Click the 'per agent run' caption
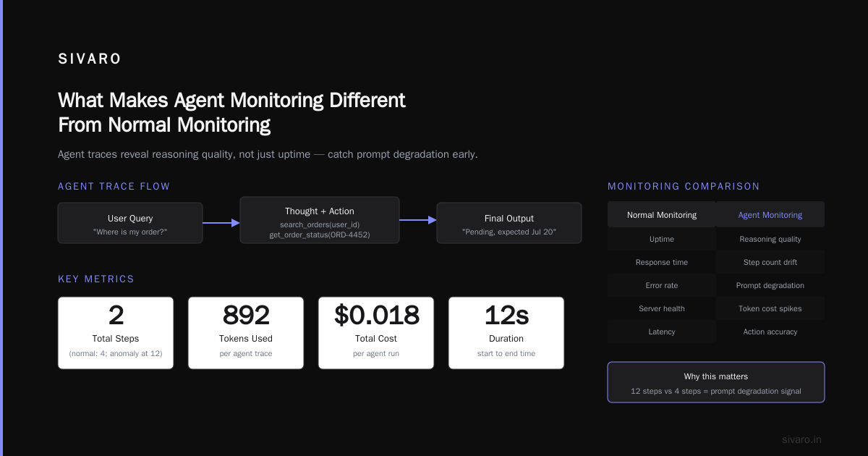Viewport: 868px width, 456px height. 376,353
